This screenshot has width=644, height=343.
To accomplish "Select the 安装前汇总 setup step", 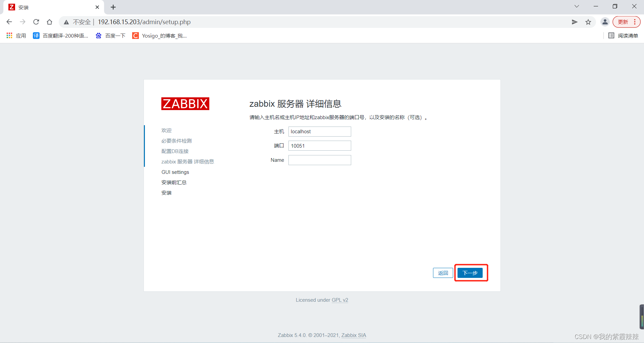I will (x=174, y=182).
